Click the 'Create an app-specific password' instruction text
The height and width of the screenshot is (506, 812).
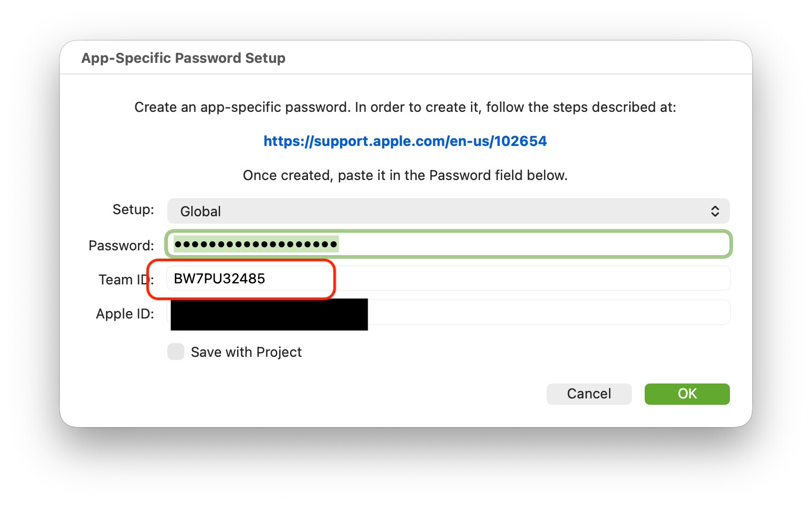pos(405,107)
